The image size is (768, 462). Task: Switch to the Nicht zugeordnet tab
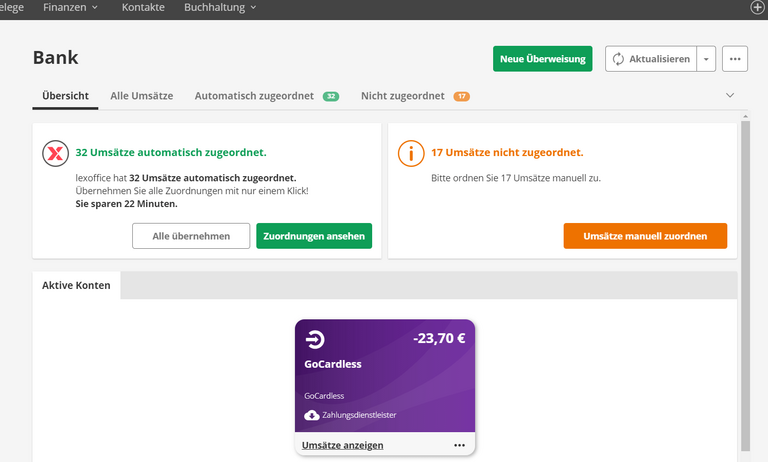[x=402, y=96]
